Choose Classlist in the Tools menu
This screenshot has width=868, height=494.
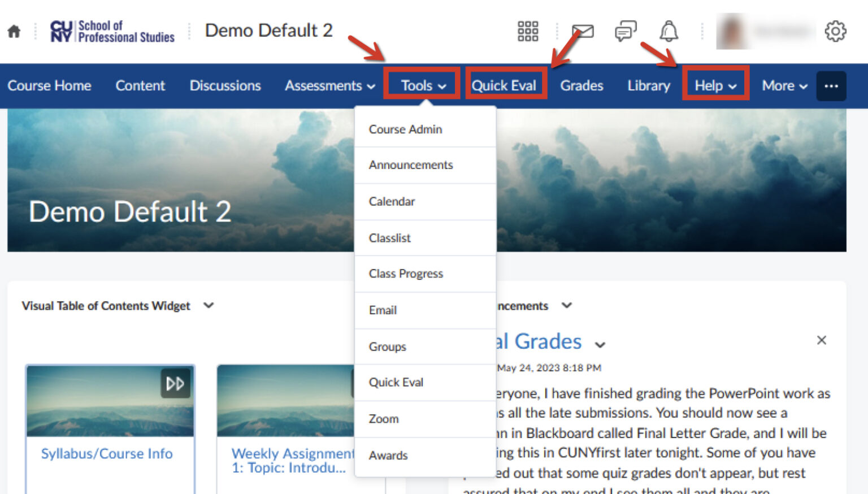389,238
